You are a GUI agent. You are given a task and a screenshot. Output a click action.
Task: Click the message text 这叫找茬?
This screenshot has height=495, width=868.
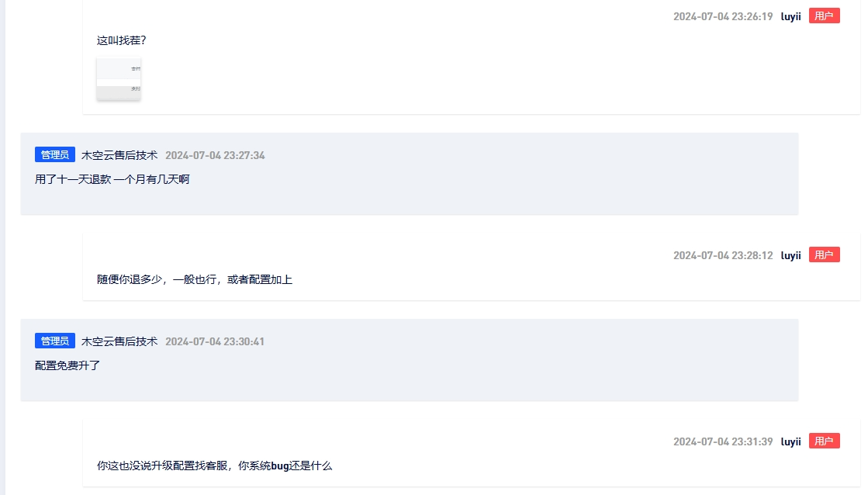pyautogui.click(x=121, y=40)
